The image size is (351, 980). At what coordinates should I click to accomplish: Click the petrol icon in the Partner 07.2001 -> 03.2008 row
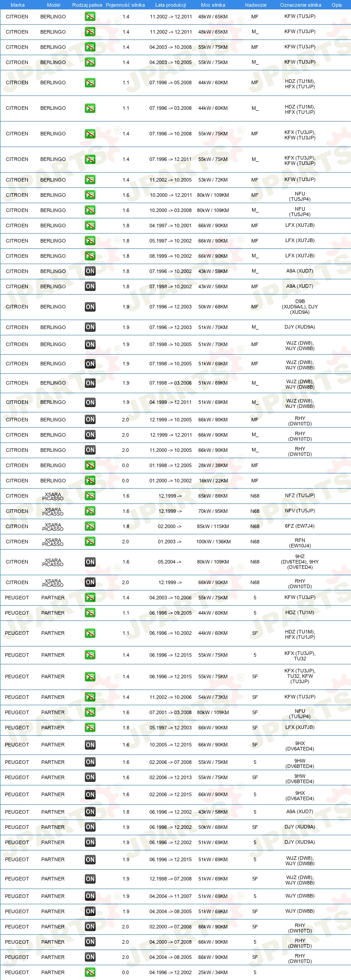click(90, 712)
